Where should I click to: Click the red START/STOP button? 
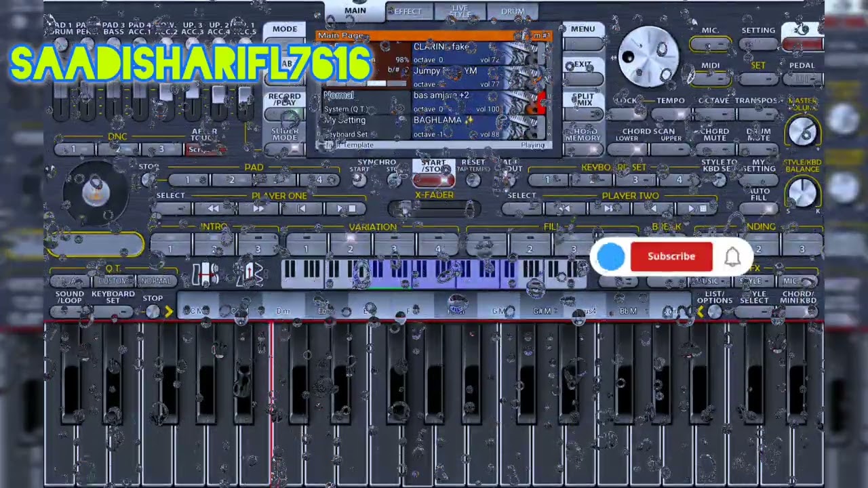(434, 180)
